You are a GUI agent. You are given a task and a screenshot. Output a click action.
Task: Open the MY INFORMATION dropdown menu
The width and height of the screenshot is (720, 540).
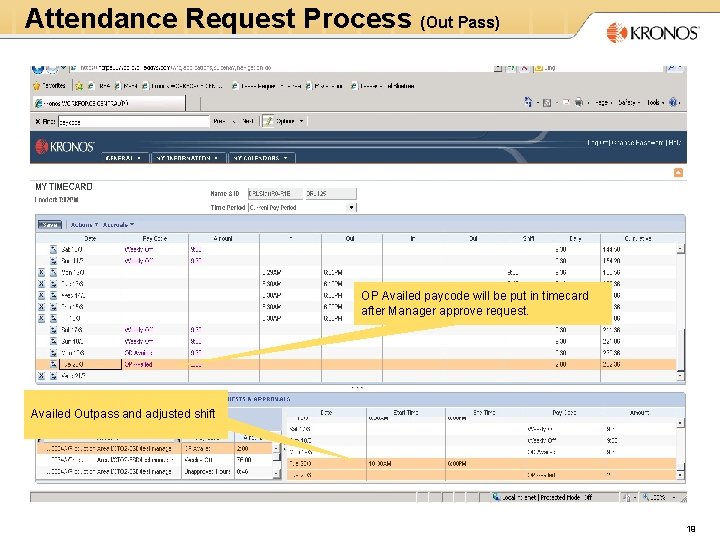coord(187,158)
